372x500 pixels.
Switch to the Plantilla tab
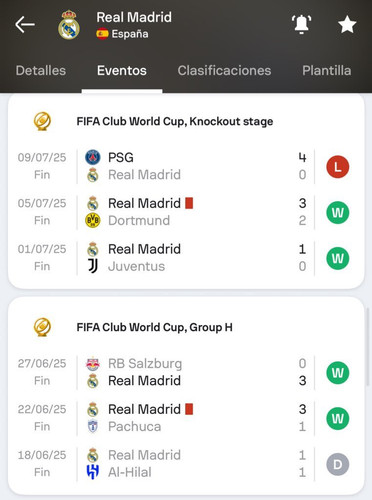pyautogui.click(x=327, y=70)
